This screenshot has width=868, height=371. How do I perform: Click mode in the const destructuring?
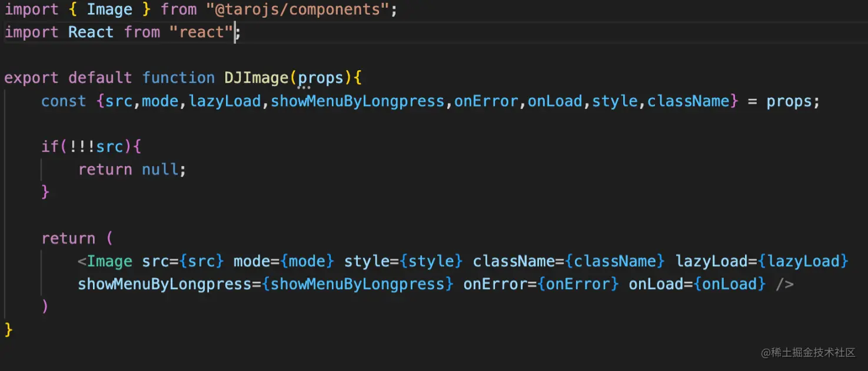pos(160,101)
